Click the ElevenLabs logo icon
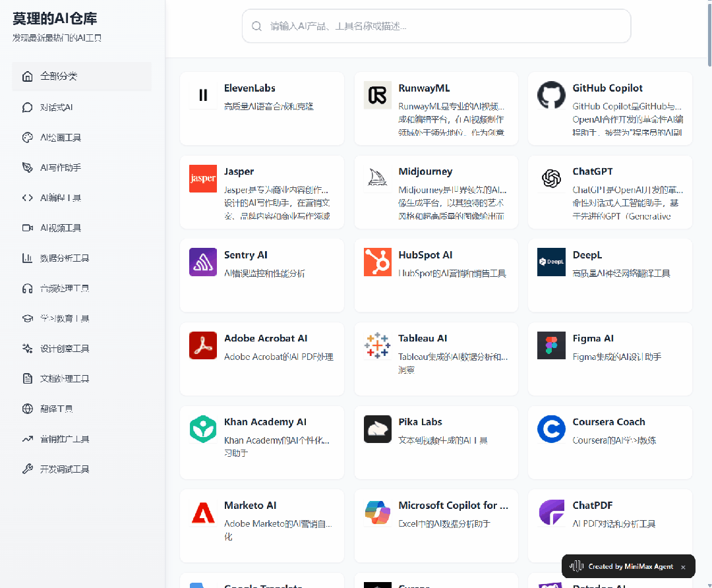This screenshot has height=588, width=712. coord(203,95)
